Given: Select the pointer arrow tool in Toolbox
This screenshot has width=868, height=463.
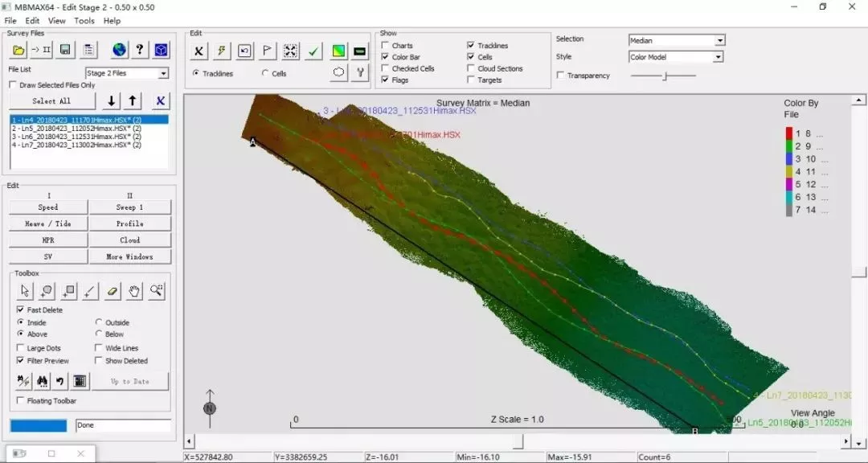Looking at the screenshot, I should pyautogui.click(x=24, y=291).
